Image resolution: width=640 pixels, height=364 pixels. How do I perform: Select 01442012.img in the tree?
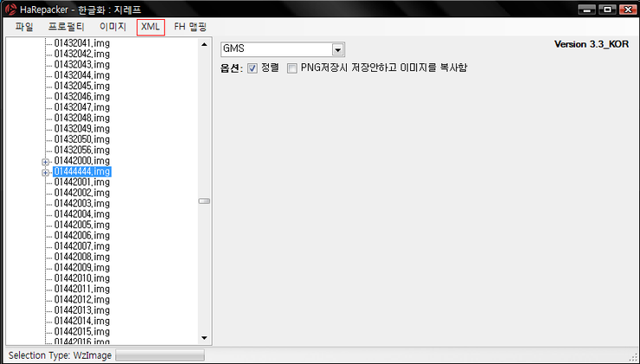(x=82, y=300)
